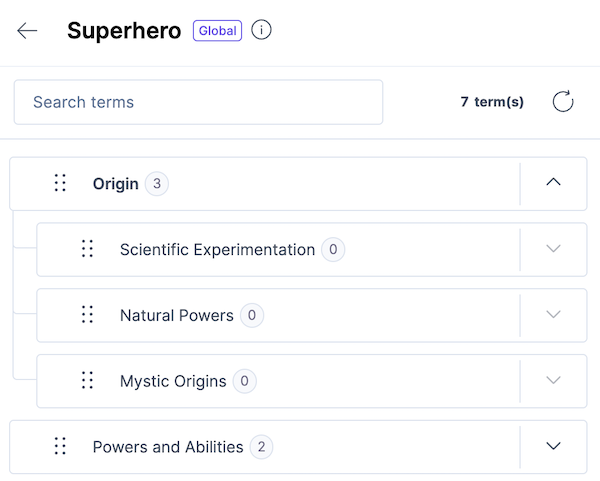
Task: Click the drag handle for Origin
Action: click(60, 183)
